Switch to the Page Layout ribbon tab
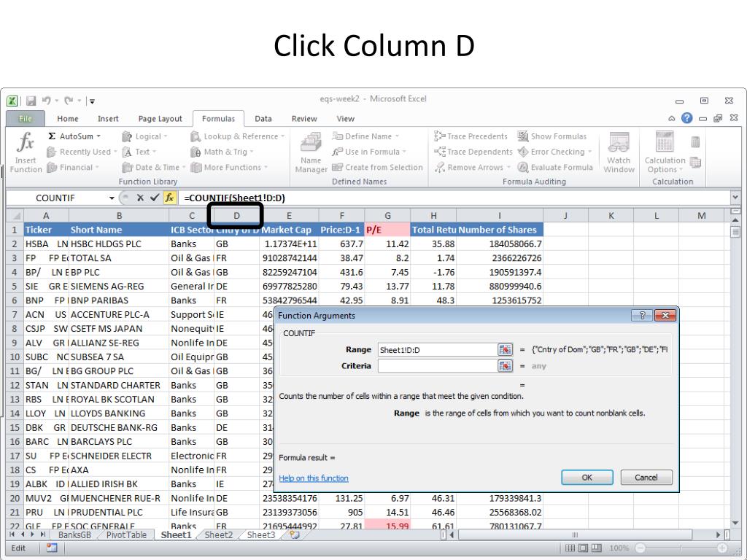The width and height of the screenshot is (747, 560). [160, 119]
